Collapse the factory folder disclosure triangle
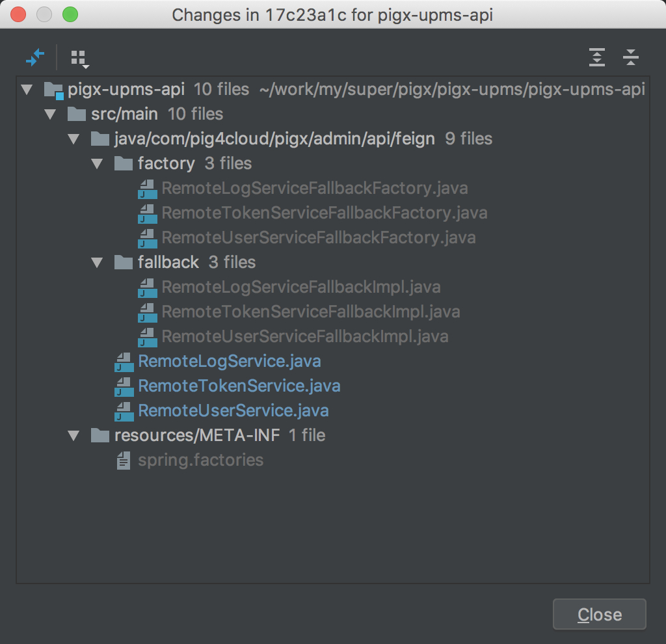The height and width of the screenshot is (644, 666). point(98,163)
